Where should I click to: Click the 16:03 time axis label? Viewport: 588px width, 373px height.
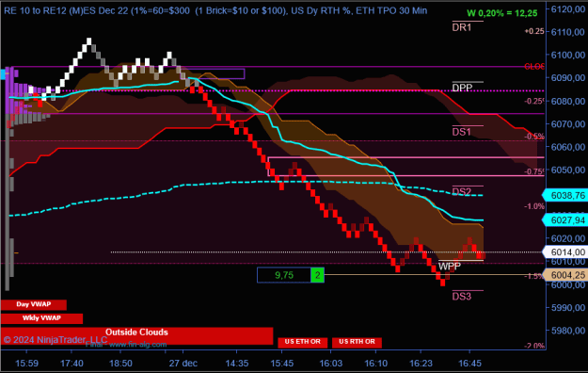(331, 364)
